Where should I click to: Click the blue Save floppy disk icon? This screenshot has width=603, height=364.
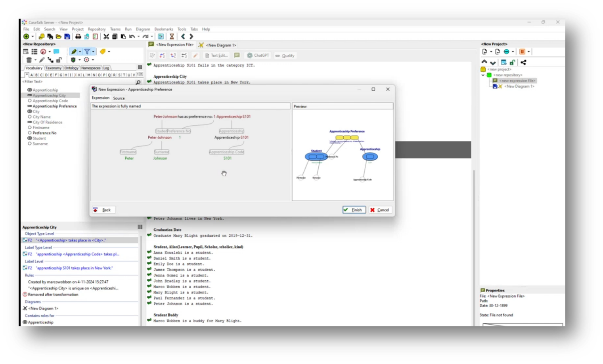click(x=67, y=36)
